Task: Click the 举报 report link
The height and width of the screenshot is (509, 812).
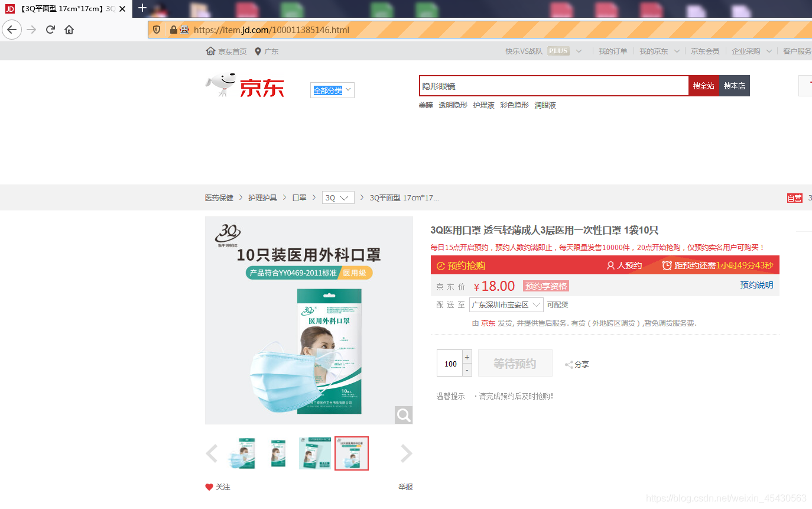Action: 405,487
